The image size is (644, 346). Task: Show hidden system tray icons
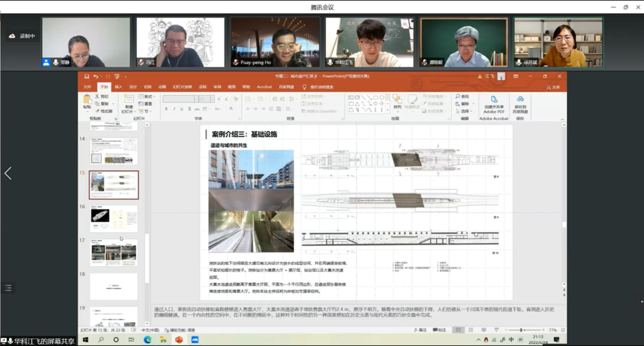point(478,340)
